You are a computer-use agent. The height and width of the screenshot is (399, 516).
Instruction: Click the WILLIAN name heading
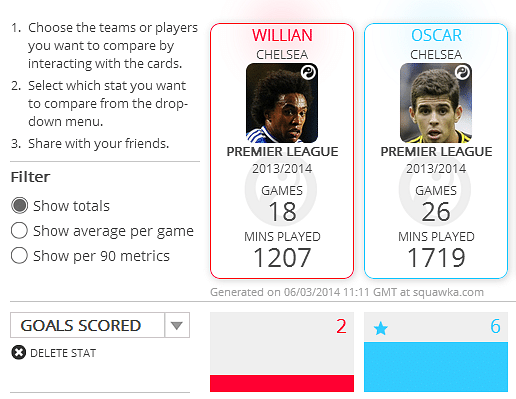(282, 35)
